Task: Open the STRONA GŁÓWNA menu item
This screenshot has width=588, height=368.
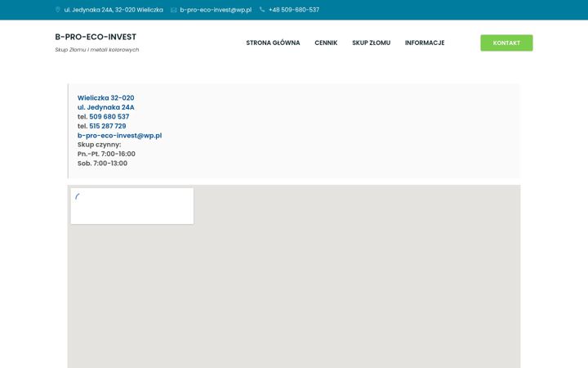Action: [273, 43]
